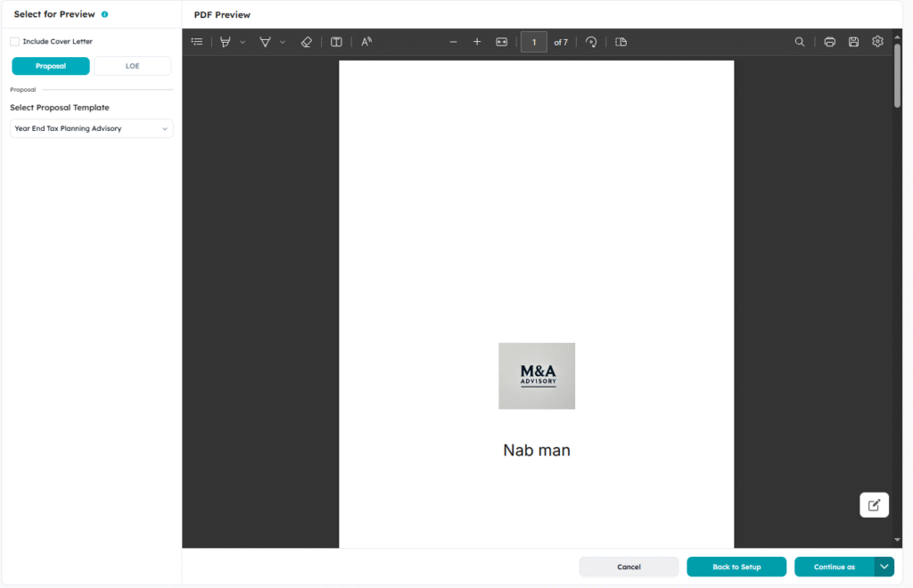The width and height of the screenshot is (913, 588).
Task: Print the PDF preview
Action: pos(830,42)
